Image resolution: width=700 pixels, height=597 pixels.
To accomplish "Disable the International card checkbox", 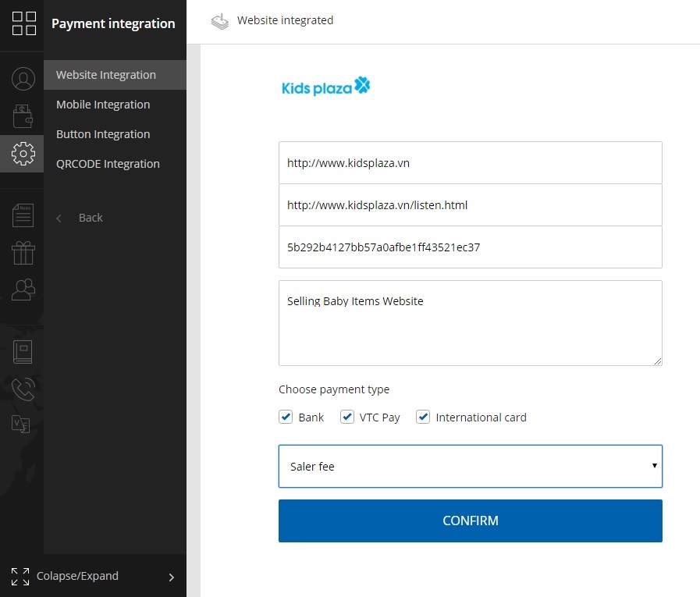I will [423, 417].
